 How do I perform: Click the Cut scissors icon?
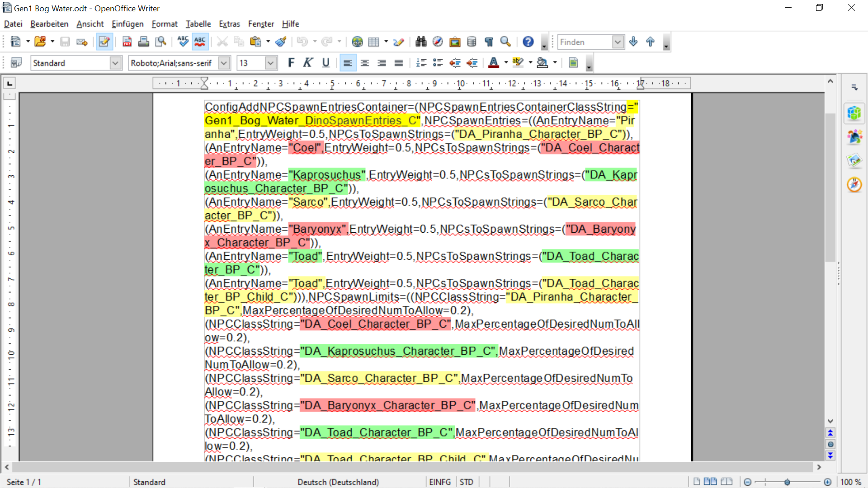point(222,42)
